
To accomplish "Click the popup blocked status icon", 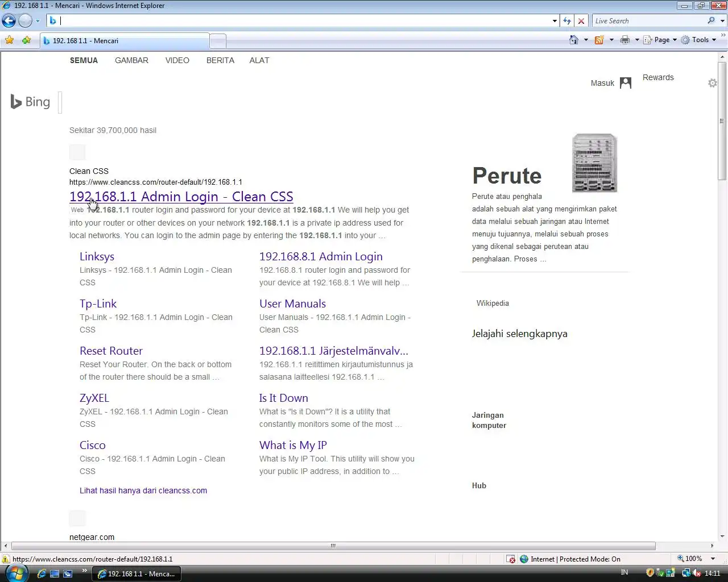I will [511, 559].
